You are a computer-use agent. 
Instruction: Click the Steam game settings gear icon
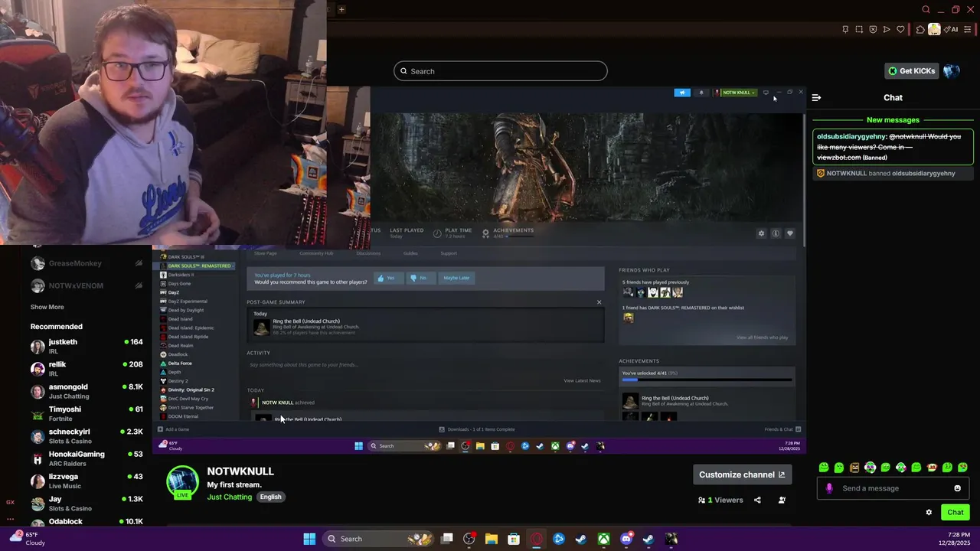pyautogui.click(x=761, y=233)
